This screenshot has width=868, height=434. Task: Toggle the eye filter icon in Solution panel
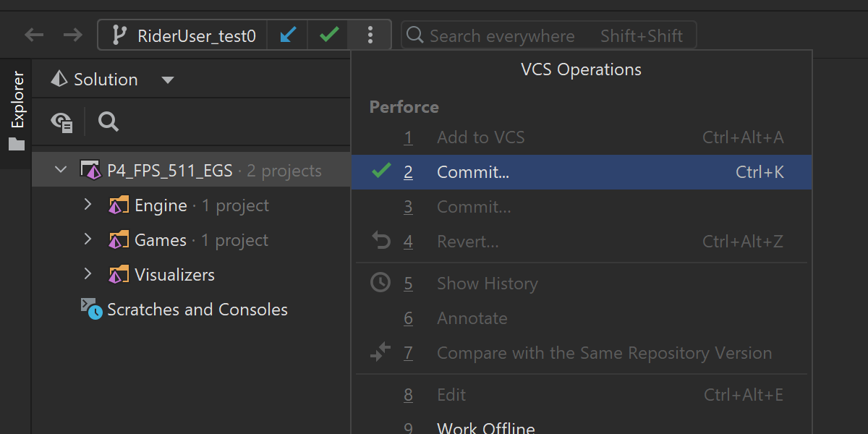point(61,122)
